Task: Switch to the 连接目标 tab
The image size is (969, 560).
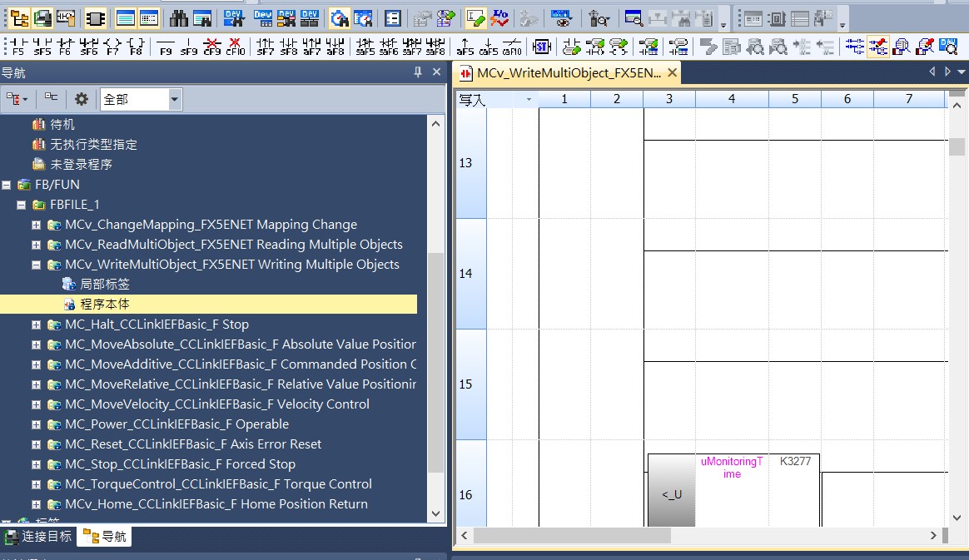Action: (38, 536)
